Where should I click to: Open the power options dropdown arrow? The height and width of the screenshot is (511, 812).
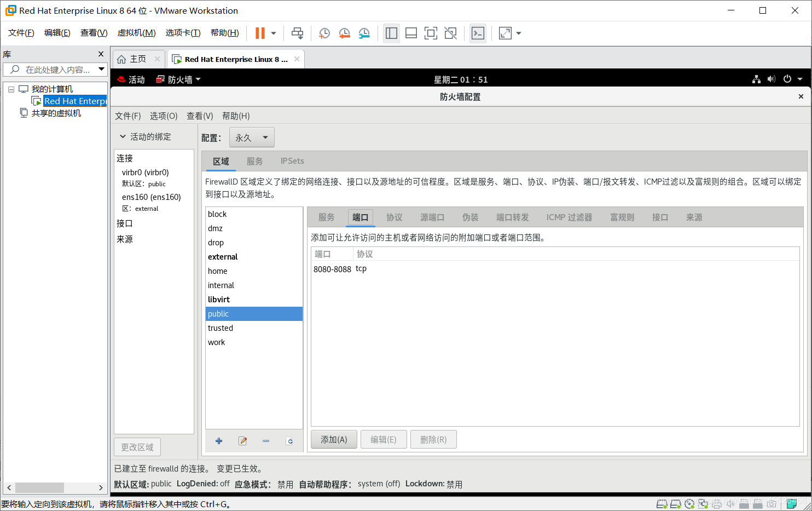(274, 33)
